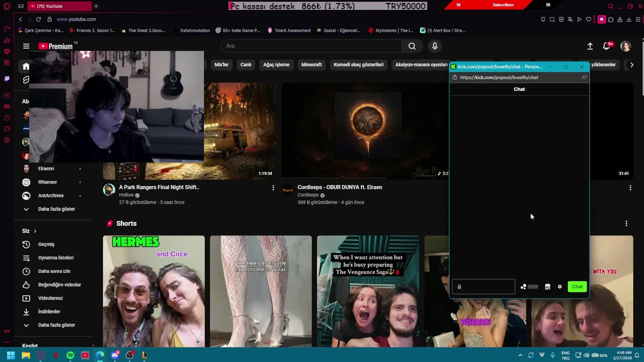The width and height of the screenshot is (644, 362).
Task: Switch to the (75) YouTube browser tab
Action: (x=59, y=6)
